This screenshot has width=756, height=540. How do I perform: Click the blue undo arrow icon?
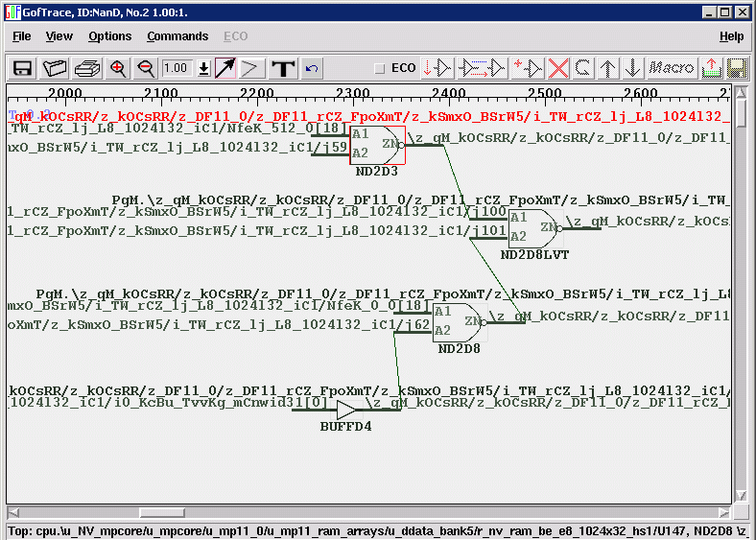pyautogui.click(x=312, y=68)
